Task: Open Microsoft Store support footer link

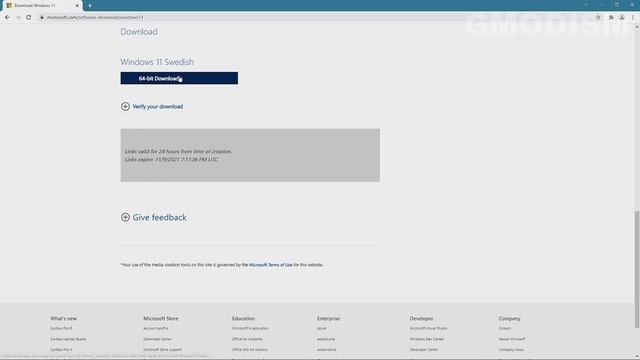Action: (163, 350)
